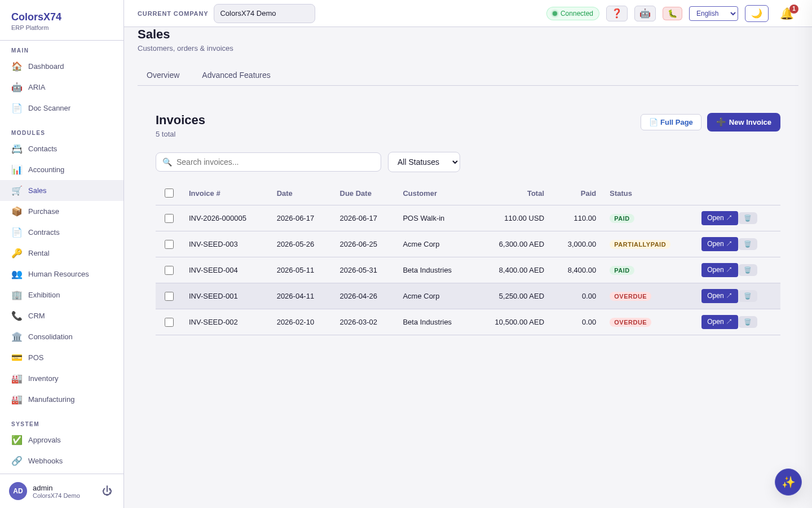Viewport: 812px width, 508px height.
Task: Click the Due Date column header
Action: coord(356,193)
